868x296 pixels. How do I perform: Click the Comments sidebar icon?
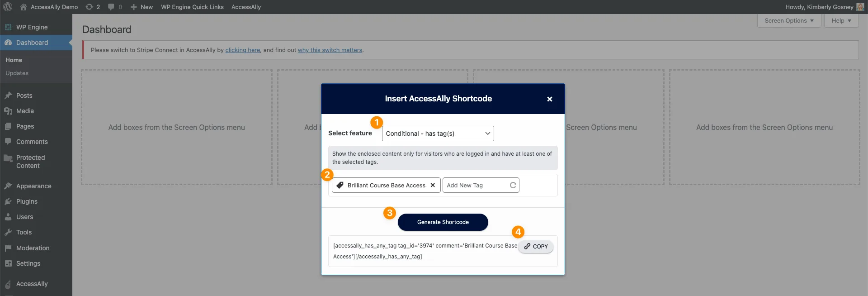click(8, 142)
